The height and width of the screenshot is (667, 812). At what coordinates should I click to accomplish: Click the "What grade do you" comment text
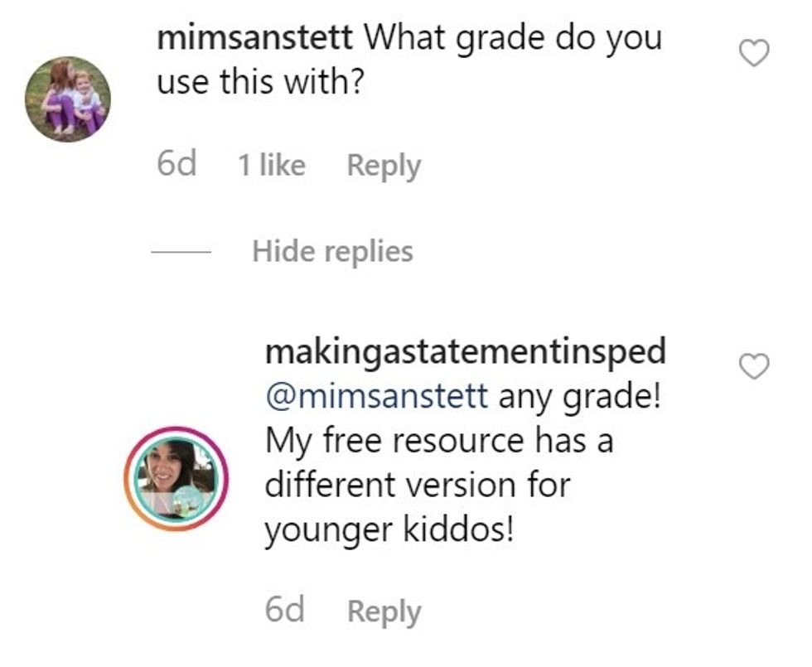point(513,38)
